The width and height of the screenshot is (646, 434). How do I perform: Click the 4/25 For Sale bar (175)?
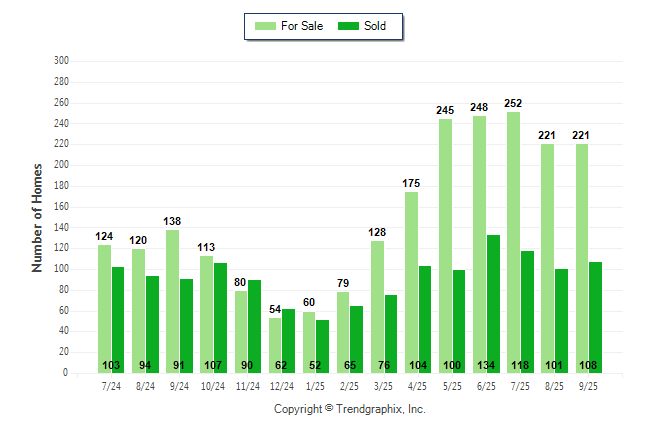coord(411,282)
